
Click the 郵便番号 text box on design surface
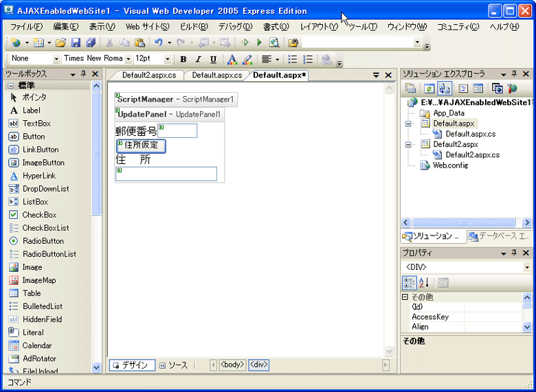(x=177, y=130)
